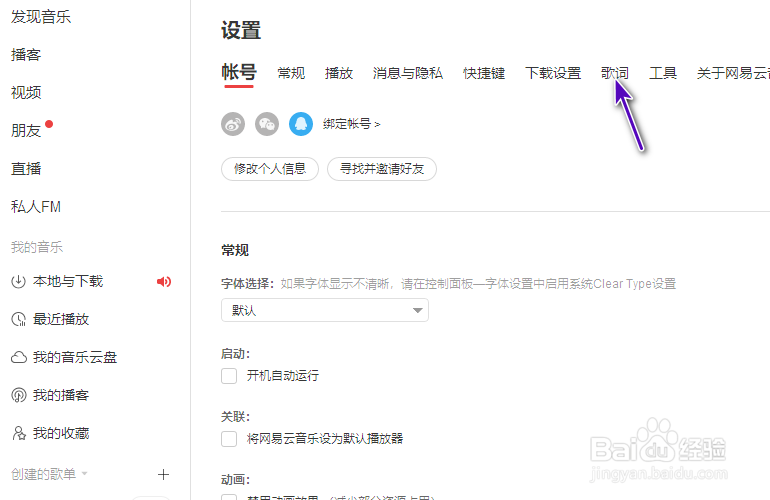
Task: Enable the 开机自动运行 checkbox
Action: (x=229, y=376)
